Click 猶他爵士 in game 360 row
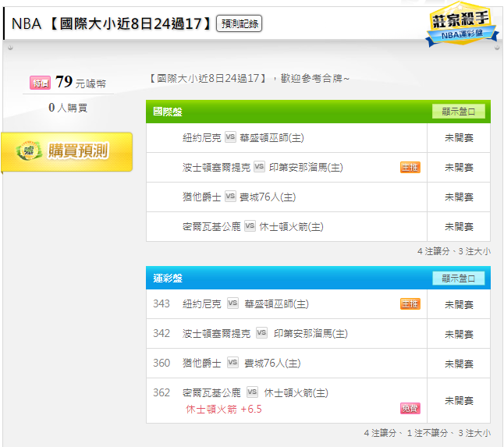Screen dimensions: 504x447 pyautogui.click(x=202, y=363)
